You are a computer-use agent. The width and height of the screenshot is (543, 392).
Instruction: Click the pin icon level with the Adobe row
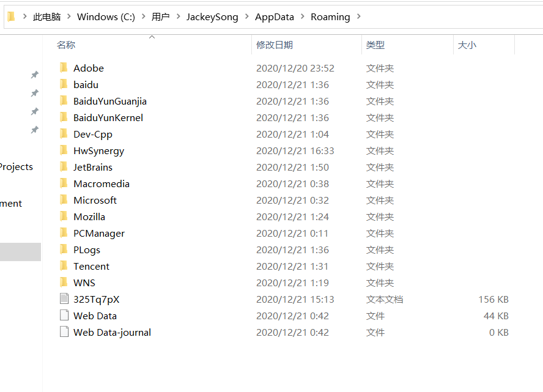tap(35, 75)
